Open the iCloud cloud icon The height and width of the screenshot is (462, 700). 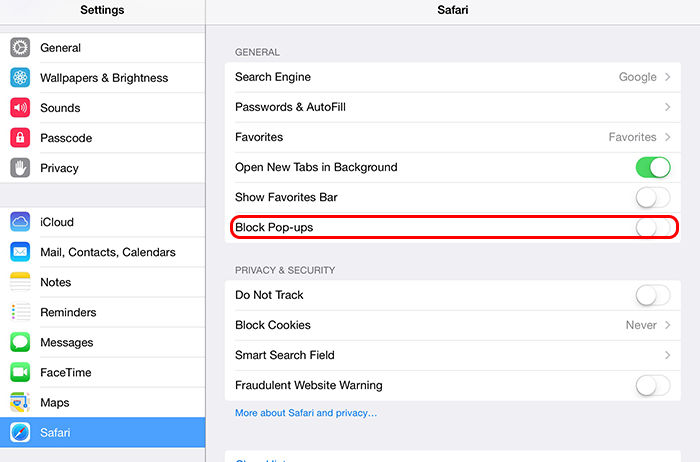click(x=20, y=222)
